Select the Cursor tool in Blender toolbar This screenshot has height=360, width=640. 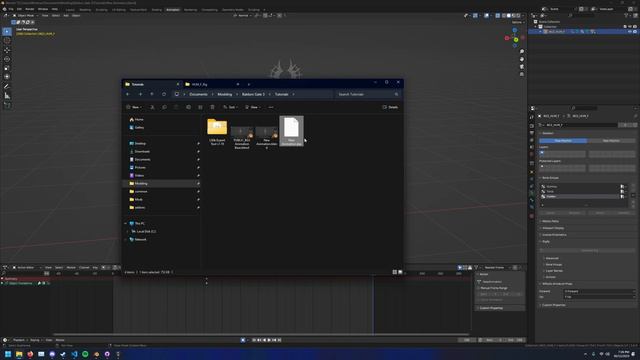pyautogui.click(x=7, y=41)
